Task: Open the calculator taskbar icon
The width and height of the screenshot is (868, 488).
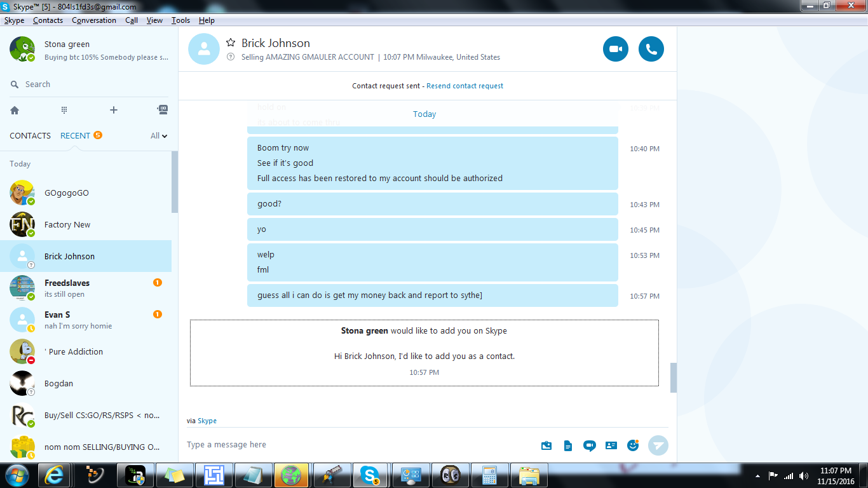Action: 489,475
